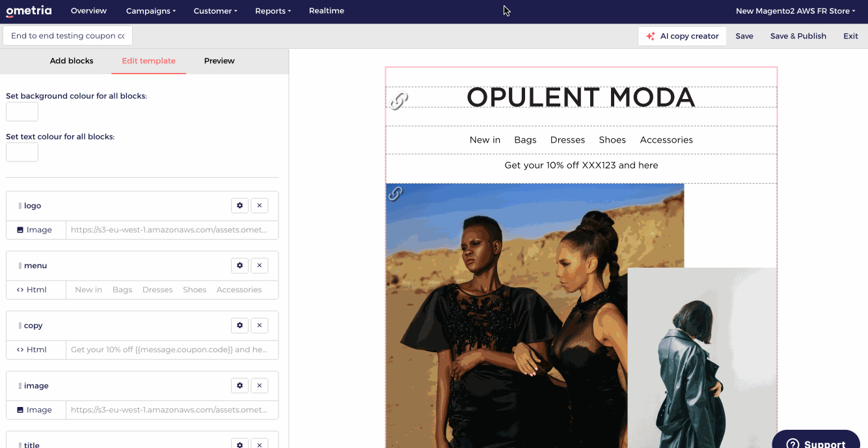Pick text colour for all blocks
The width and height of the screenshot is (868, 448).
(22, 152)
